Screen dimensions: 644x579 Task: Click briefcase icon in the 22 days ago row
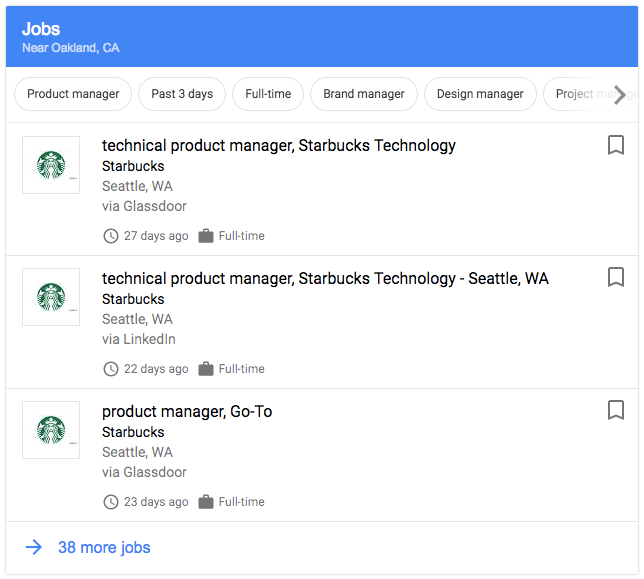click(x=206, y=369)
